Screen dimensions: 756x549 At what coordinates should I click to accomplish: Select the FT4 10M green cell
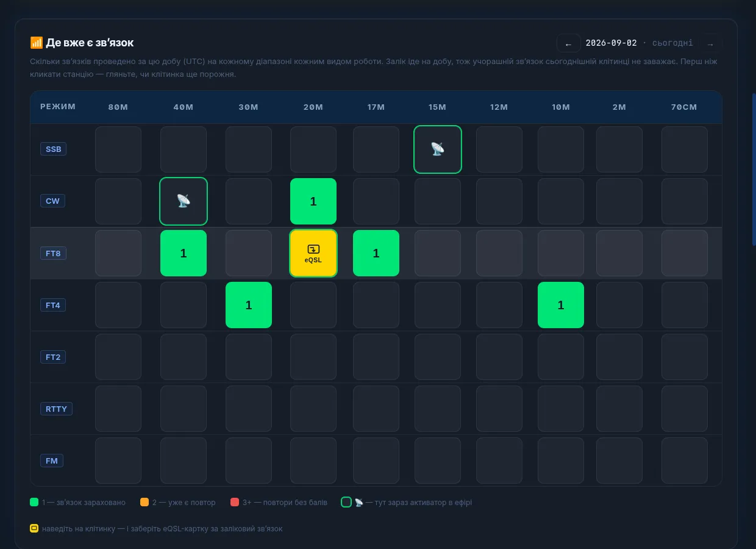[x=561, y=305]
